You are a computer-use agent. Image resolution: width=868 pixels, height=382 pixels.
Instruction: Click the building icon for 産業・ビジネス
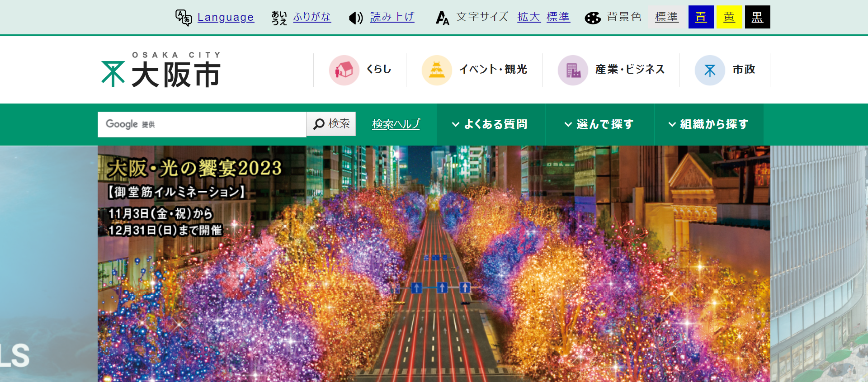573,70
